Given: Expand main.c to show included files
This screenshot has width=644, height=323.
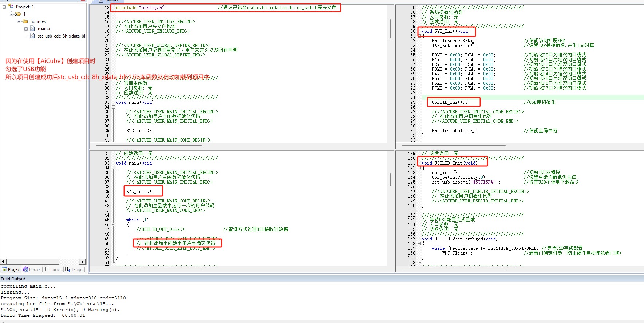Looking at the screenshot, I should (x=26, y=29).
